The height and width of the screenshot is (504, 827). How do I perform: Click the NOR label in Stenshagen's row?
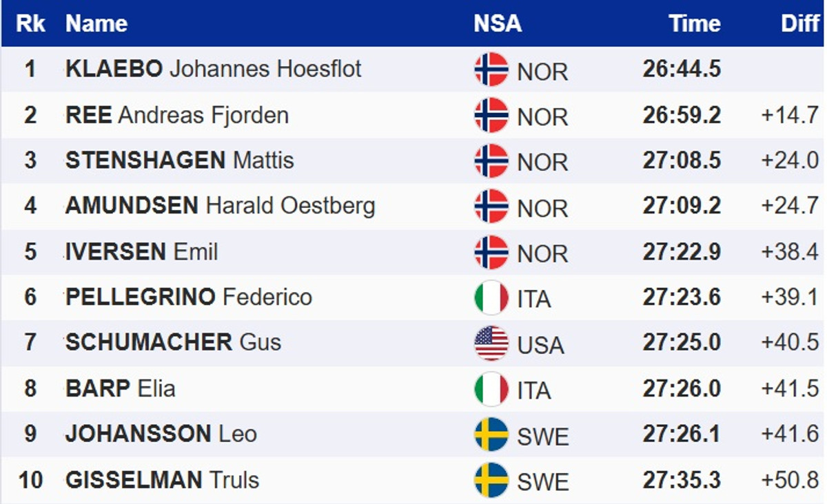(x=542, y=162)
